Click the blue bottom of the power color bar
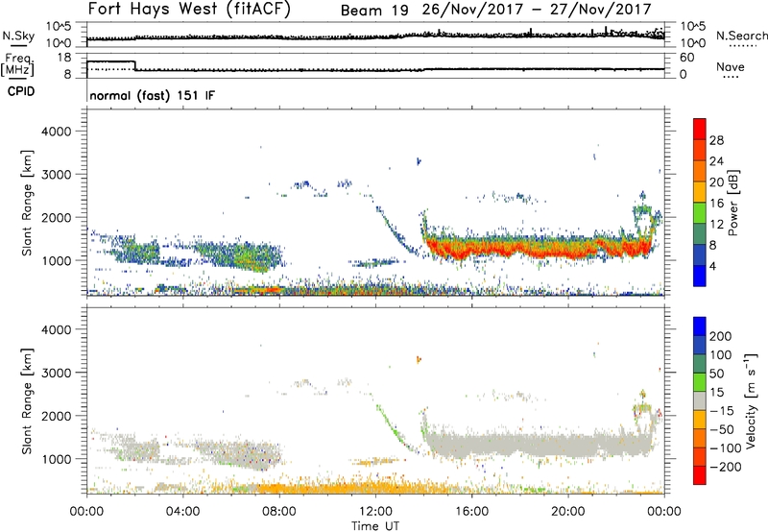The height and width of the screenshot is (532, 768). [700, 277]
